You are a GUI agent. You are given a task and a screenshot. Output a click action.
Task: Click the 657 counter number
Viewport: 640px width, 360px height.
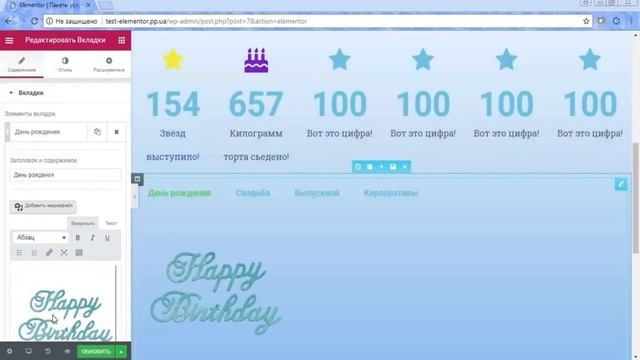(256, 104)
